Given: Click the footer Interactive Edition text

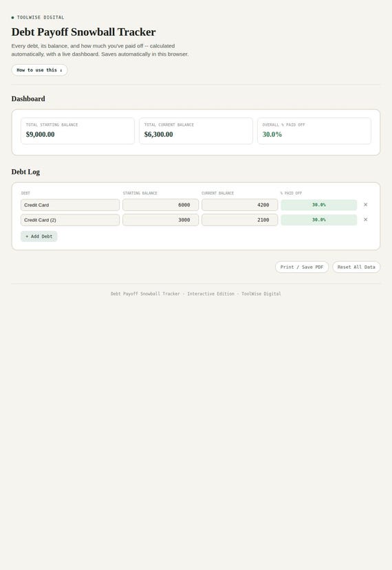Looking at the screenshot, I should click(x=211, y=294).
